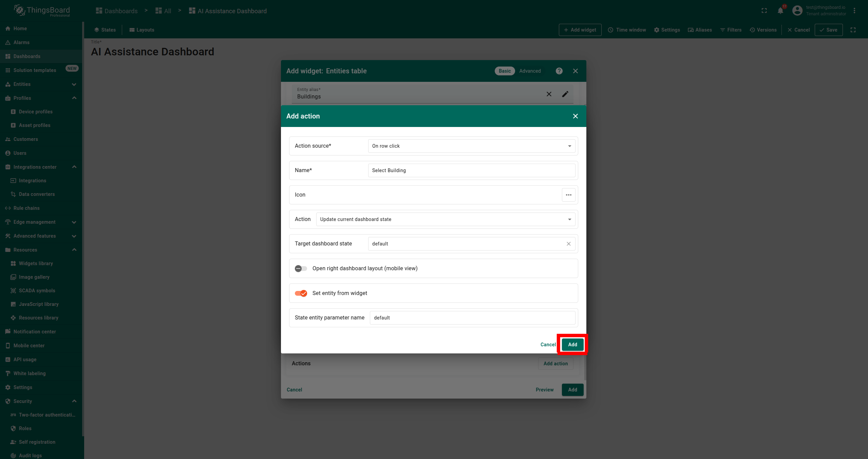Open notifications bell icon
Screen dimensions: 868x459
click(780, 11)
